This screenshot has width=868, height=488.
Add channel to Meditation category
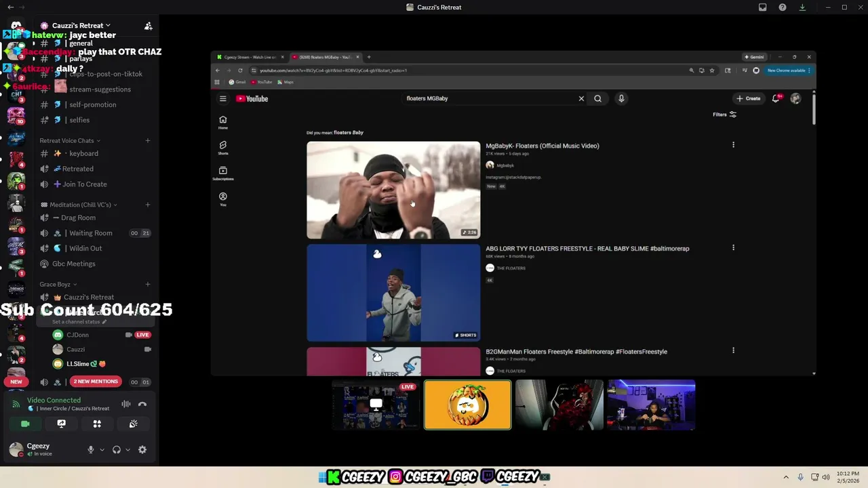148,205
